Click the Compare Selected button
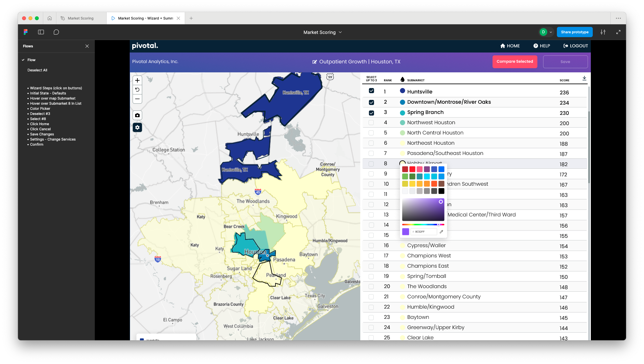Viewport: 644px width, 364px height. 515,61
